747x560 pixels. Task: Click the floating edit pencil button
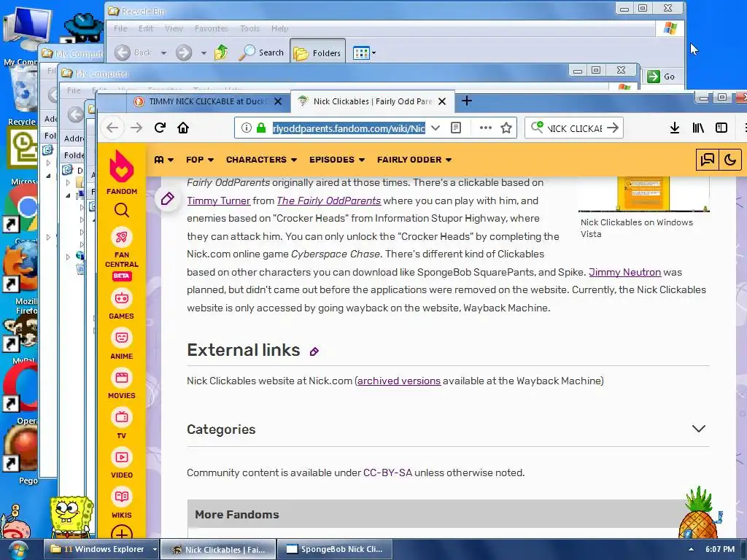(167, 198)
